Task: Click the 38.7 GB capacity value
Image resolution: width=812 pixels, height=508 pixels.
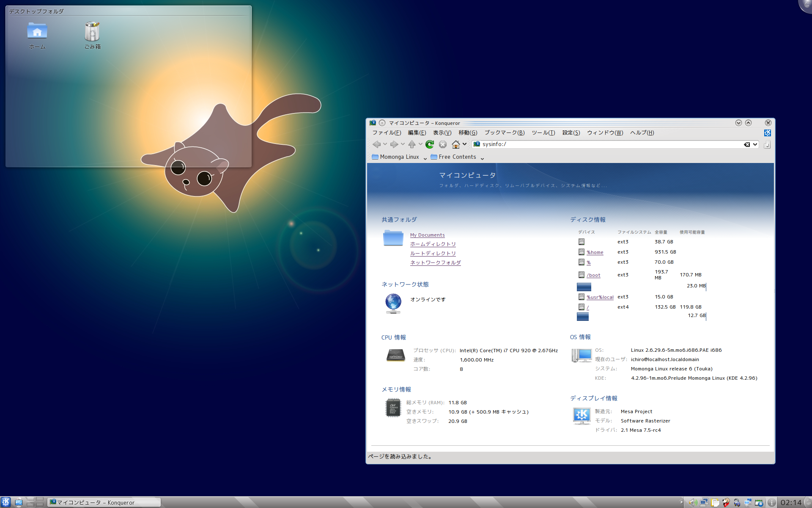Action: click(x=664, y=242)
